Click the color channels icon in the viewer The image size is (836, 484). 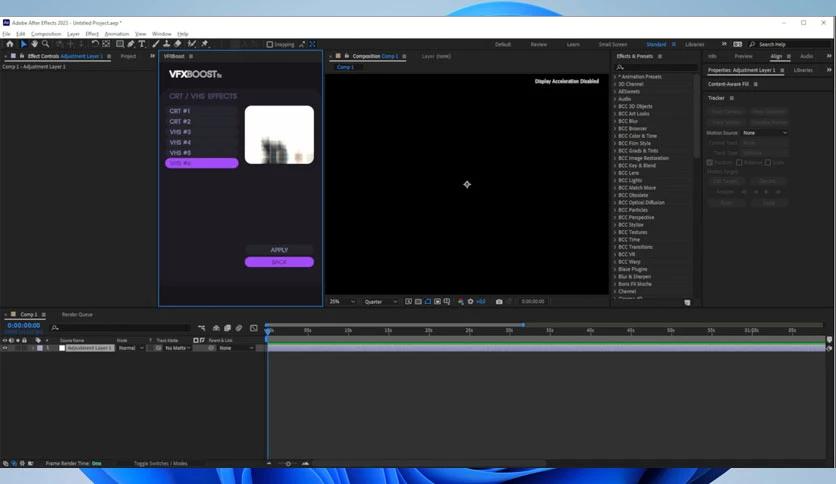pos(461,302)
